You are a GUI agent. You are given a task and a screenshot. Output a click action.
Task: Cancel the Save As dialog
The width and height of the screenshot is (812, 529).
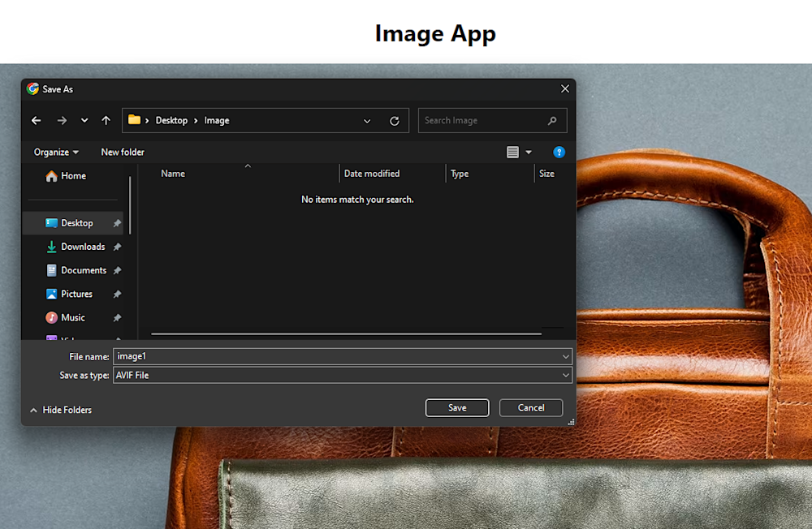[531, 407]
